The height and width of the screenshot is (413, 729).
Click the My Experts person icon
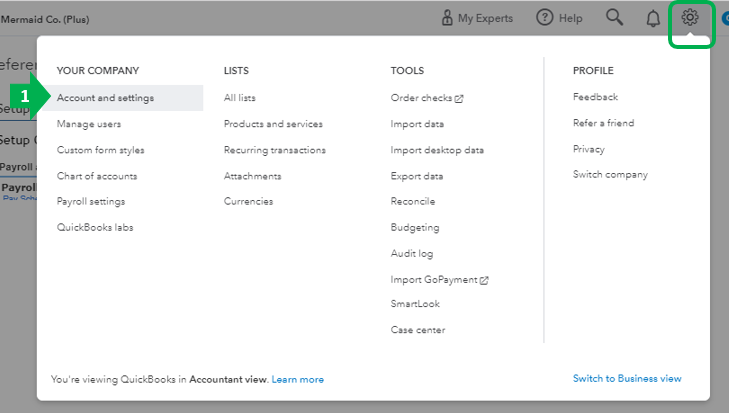(447, 18)
